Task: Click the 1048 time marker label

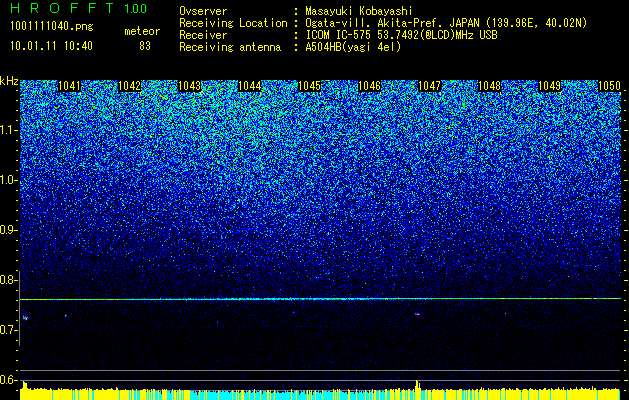Action: pyautogui.click(x=489, y=86)
